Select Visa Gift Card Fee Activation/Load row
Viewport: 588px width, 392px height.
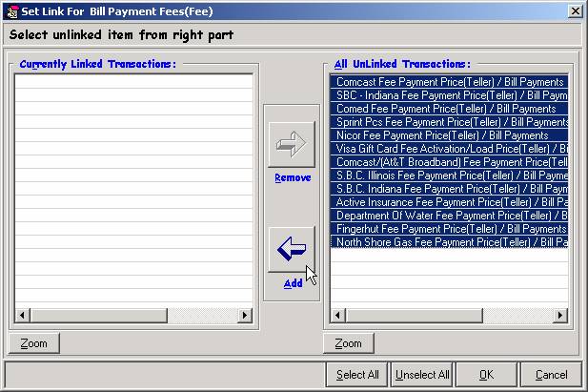[449, 149]
